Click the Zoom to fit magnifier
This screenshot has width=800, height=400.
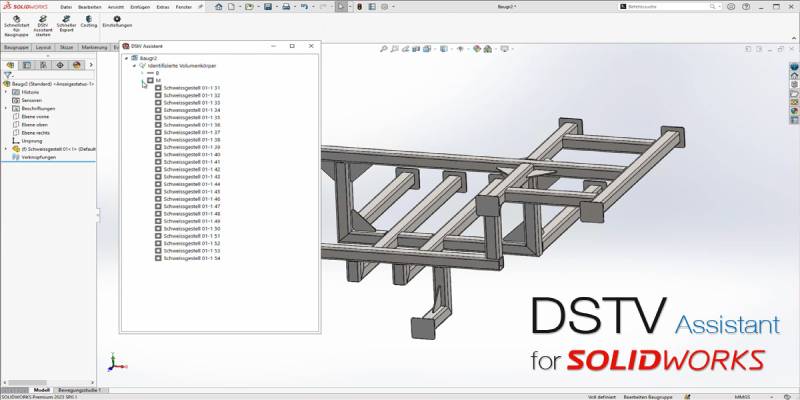pyautogui.click(x=384, y=49)
